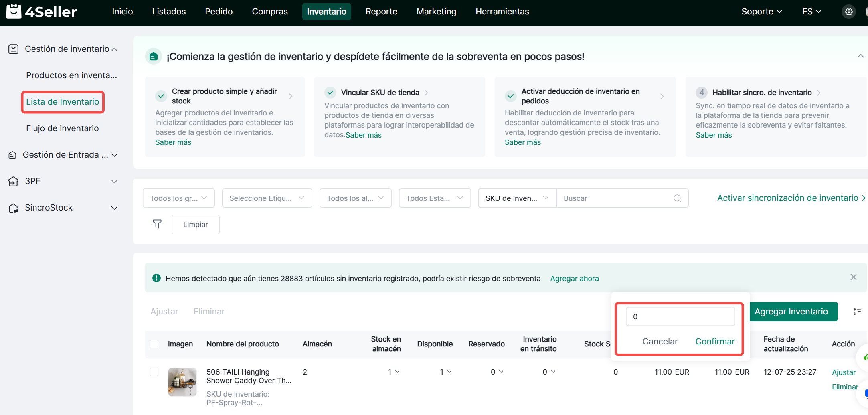Open column settings list icon

[x=857, y=312]
